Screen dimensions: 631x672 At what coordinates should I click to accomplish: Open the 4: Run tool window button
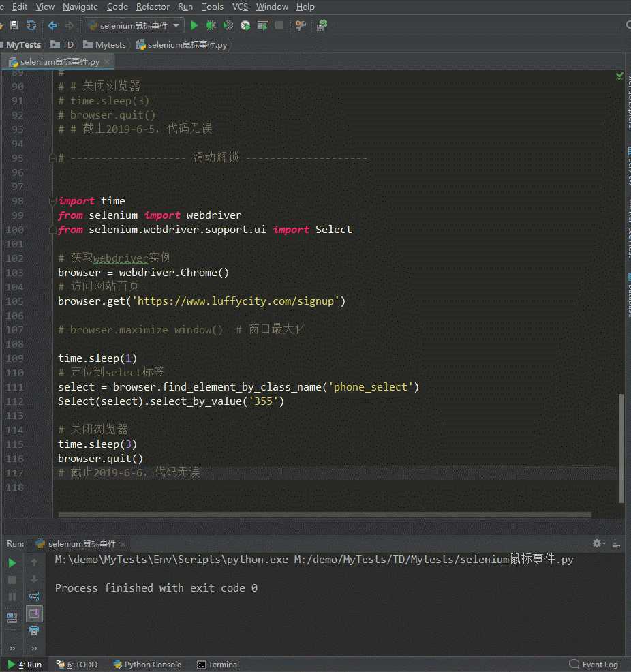point(25,665)
